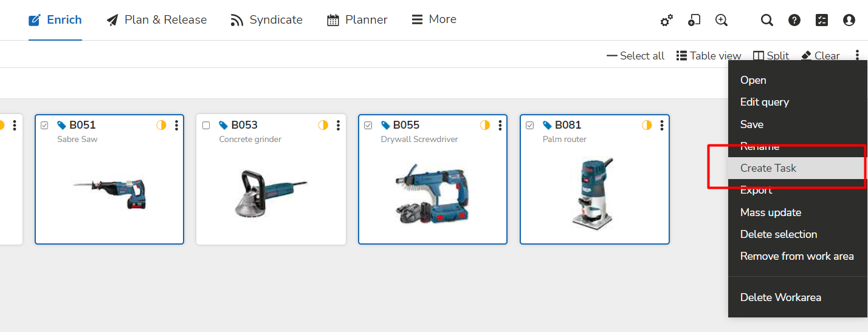This screenshot has height=332, width=868.
Task: Click the zoom-in magnifier icon
Action: click(722, 20)
